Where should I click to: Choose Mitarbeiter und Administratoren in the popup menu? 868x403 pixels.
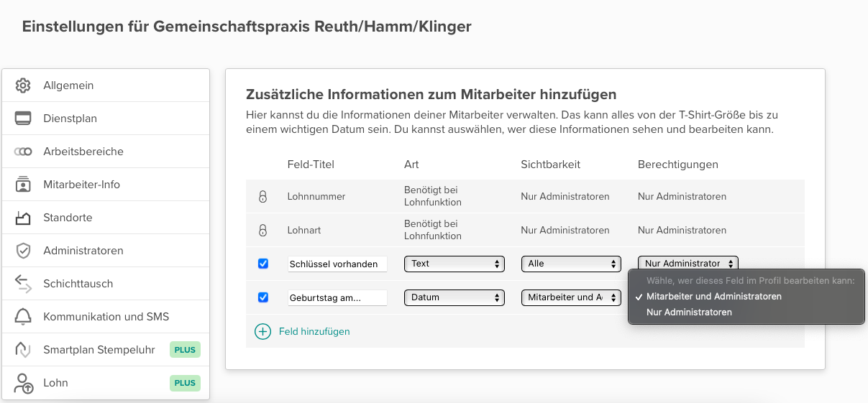coord(746,296)
